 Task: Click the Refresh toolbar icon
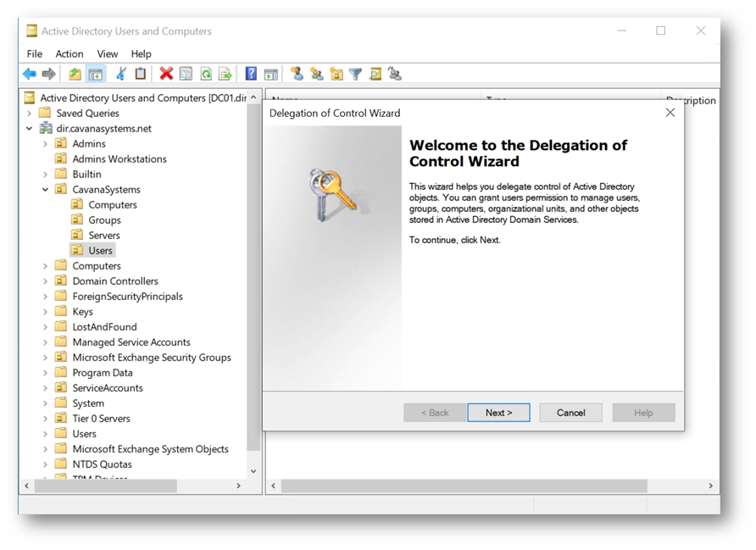[x=205, y=75]
